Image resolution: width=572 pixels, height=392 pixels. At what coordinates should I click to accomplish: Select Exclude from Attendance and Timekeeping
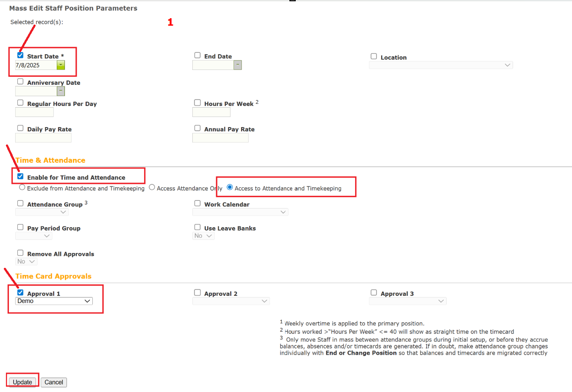coord(22,187)
